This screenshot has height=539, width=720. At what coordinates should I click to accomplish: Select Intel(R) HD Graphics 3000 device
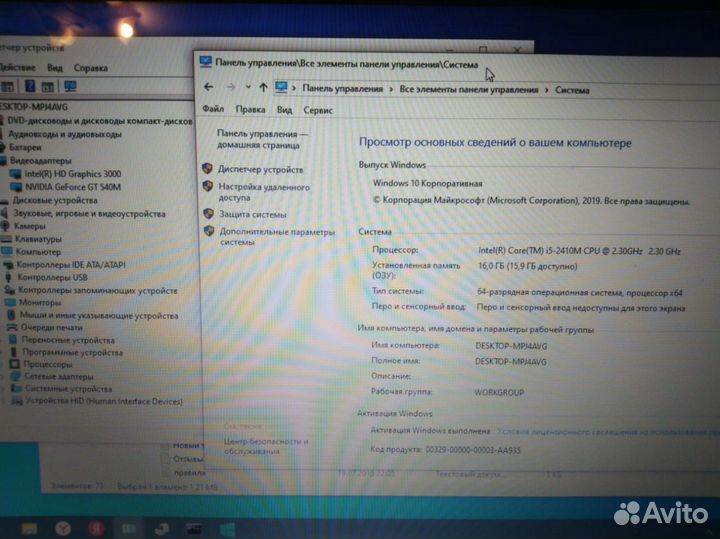point(73,174)
